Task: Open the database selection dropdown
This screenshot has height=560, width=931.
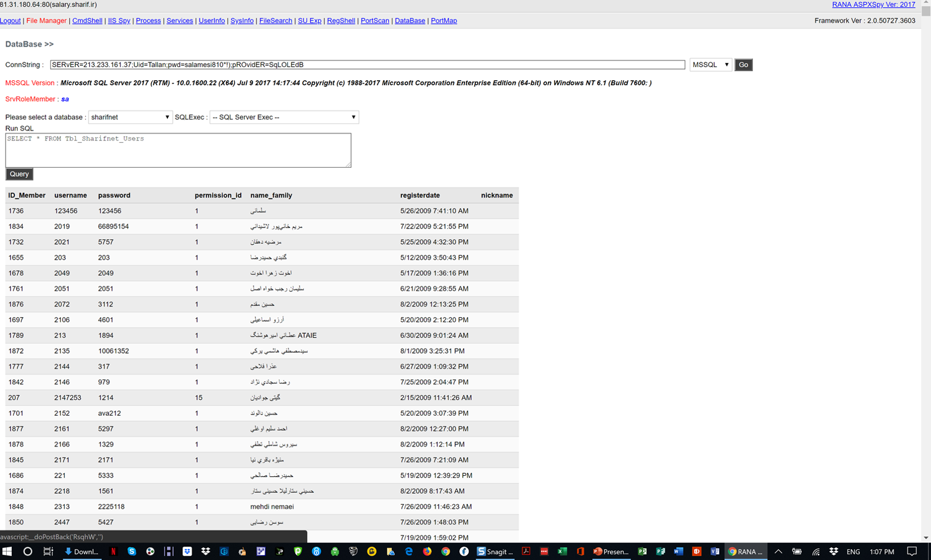Action: point(130,117)
